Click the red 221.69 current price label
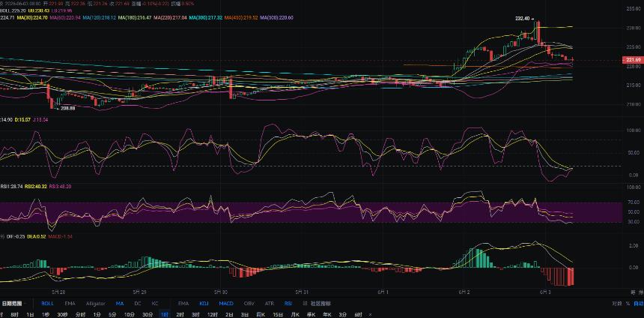This screenshot has height=318, width=644. tap(633, 60)
